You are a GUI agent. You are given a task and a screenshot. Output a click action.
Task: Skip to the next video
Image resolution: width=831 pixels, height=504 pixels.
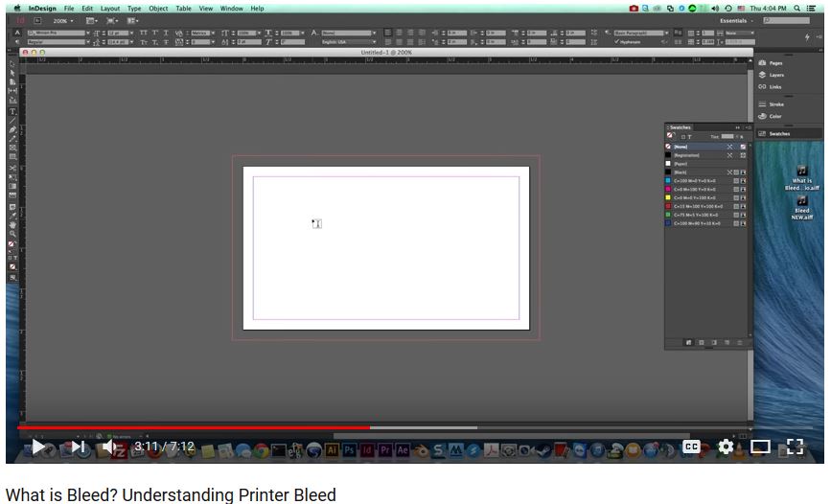tap(78, 447)
